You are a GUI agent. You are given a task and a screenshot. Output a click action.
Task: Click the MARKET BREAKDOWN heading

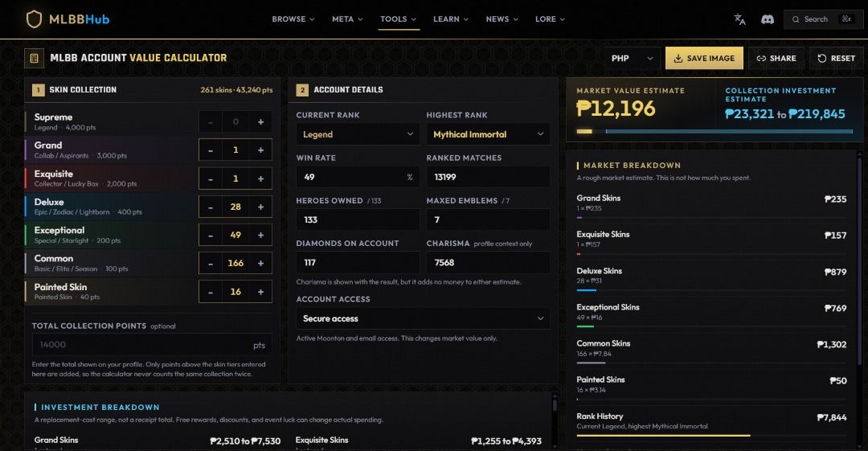633,165
